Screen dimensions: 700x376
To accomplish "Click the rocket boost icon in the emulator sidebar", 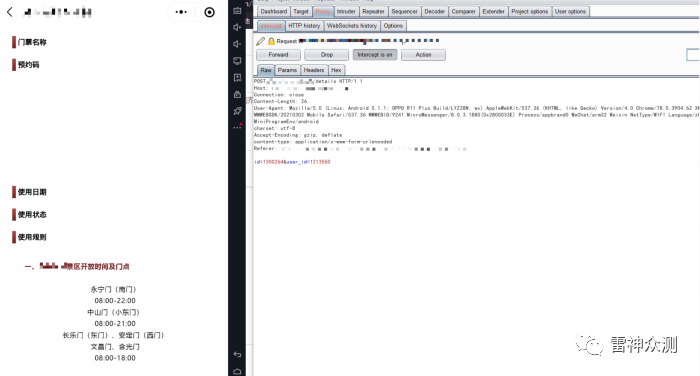I will click(237, 111).
